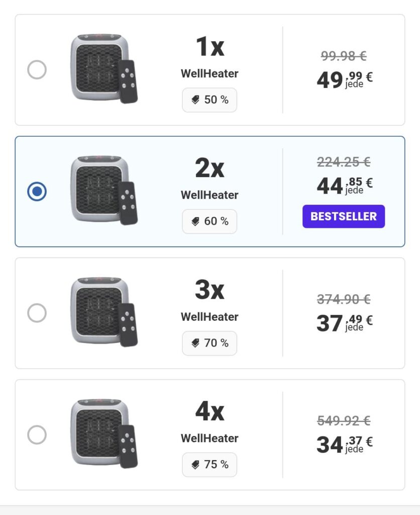Image resolution: width=420 pixels, height=515 pixels.
Task: Click the 50 % discount tag badge
Action: [209, 100]
